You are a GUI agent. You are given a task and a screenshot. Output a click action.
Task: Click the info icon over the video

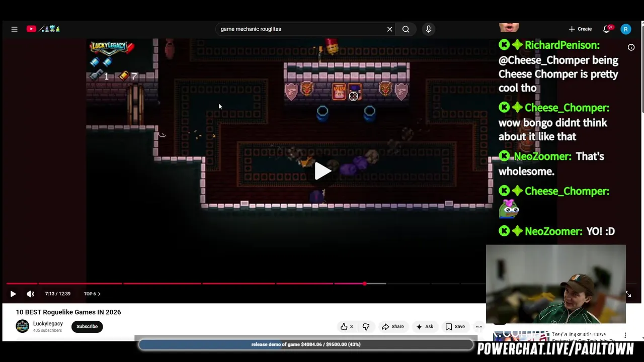[x=631, y=47]
